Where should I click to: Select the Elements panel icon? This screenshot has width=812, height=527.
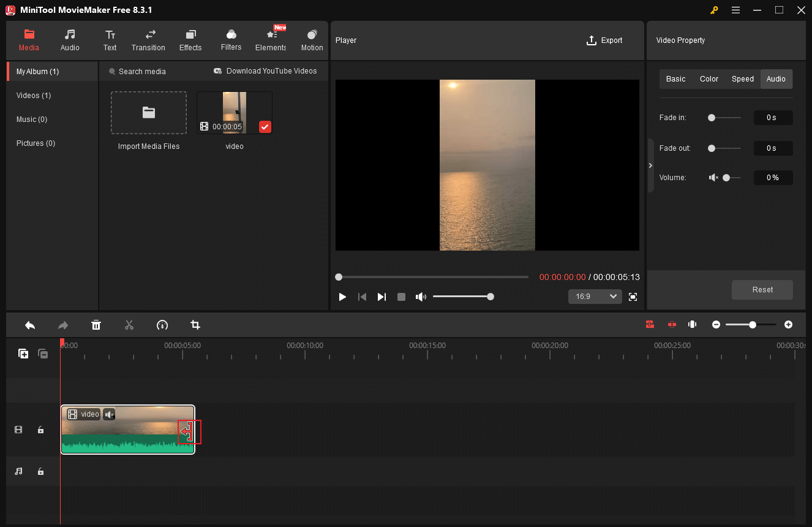(270, 40)
